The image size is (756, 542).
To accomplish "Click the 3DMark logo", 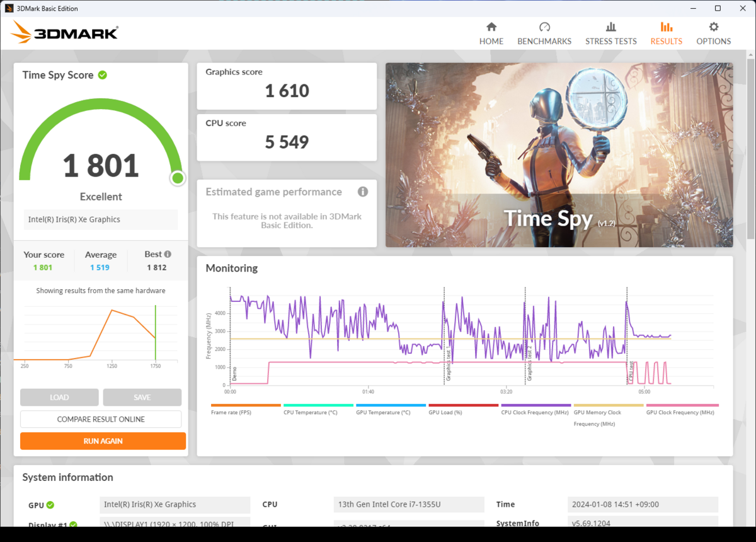I will pos(64,32).
